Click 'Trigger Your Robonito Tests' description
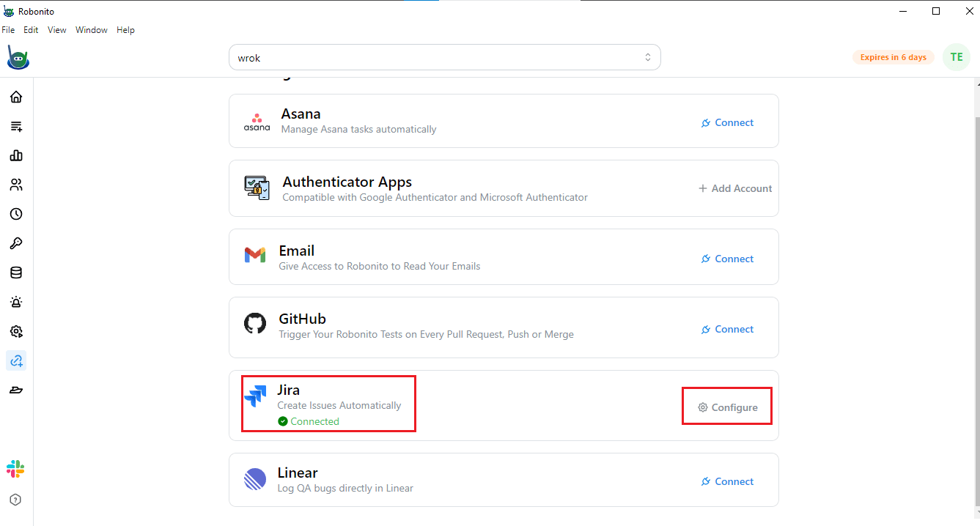Screen dimensions: 980x526 point(426,334)
